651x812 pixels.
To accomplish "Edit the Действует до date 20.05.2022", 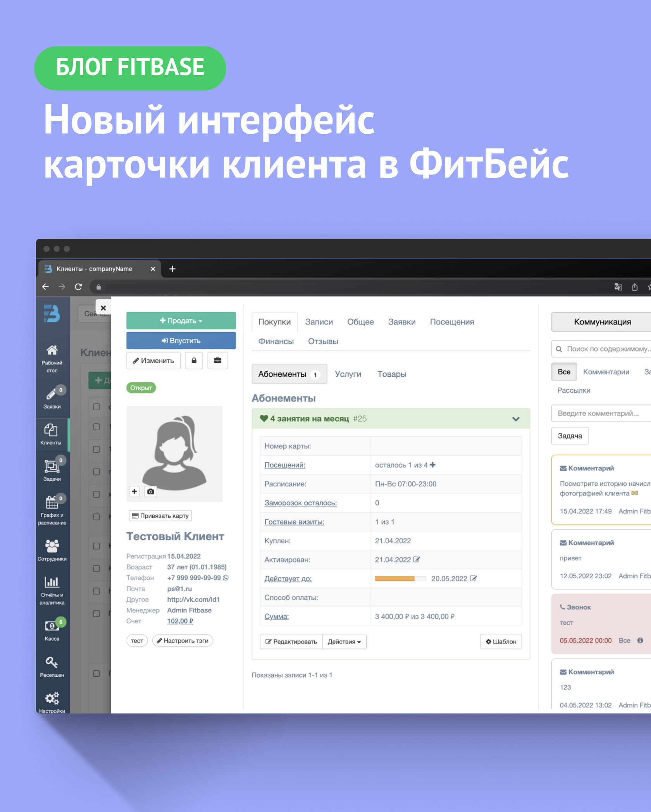I will click(474, 579).
